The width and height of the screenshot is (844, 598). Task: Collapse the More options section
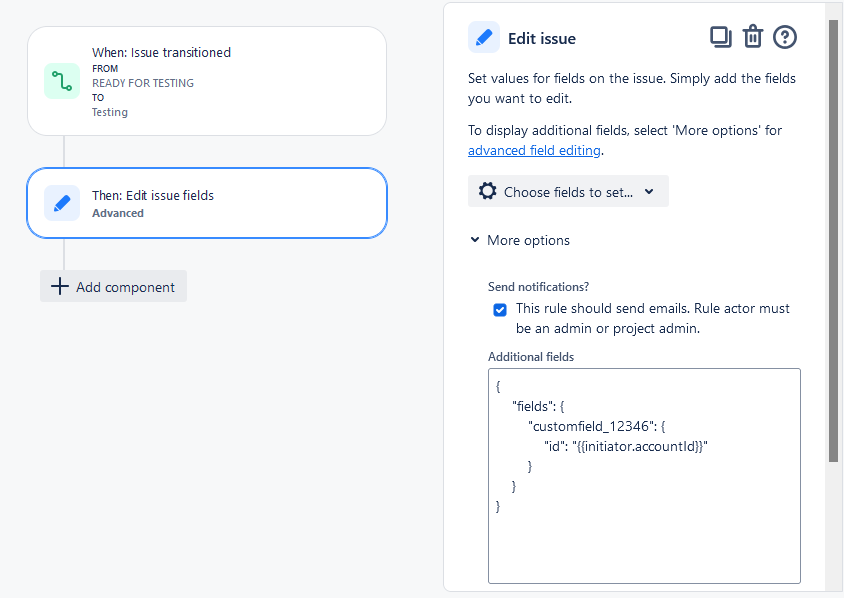[520, 240]
